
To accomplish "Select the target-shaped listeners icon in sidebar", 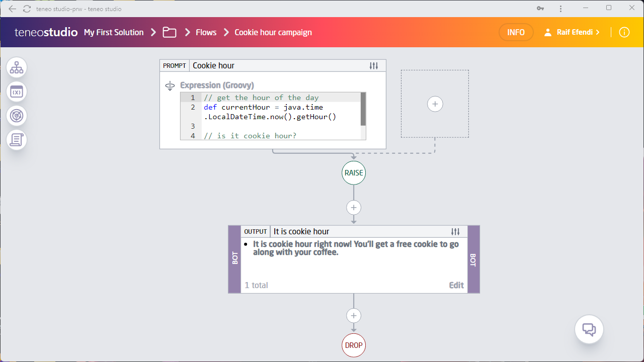I will [17, 115].
